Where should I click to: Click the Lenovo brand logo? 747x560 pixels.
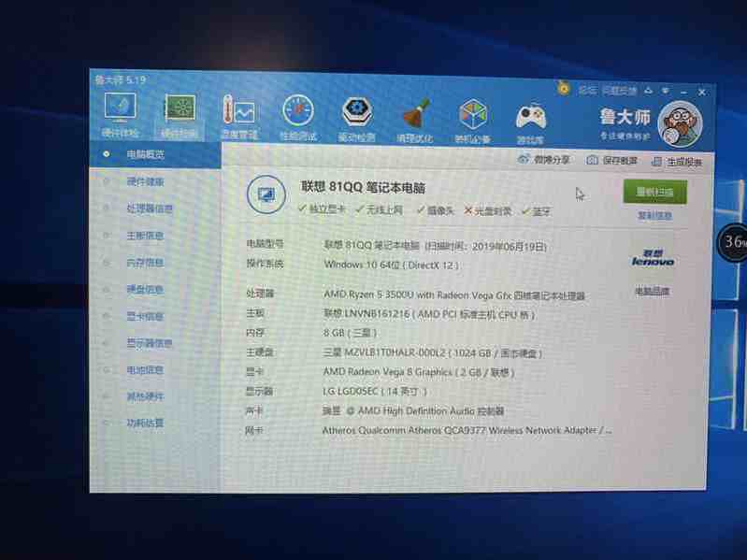point(653,258)
